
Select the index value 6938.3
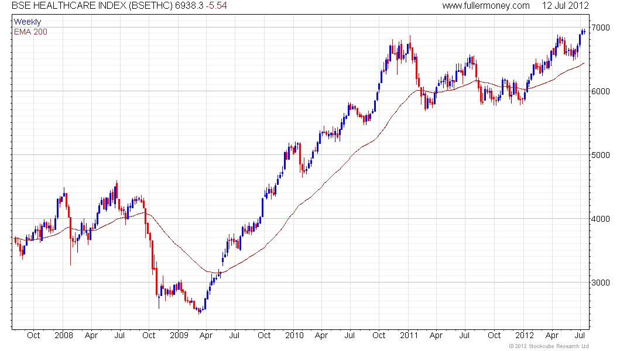pos(189,6)
